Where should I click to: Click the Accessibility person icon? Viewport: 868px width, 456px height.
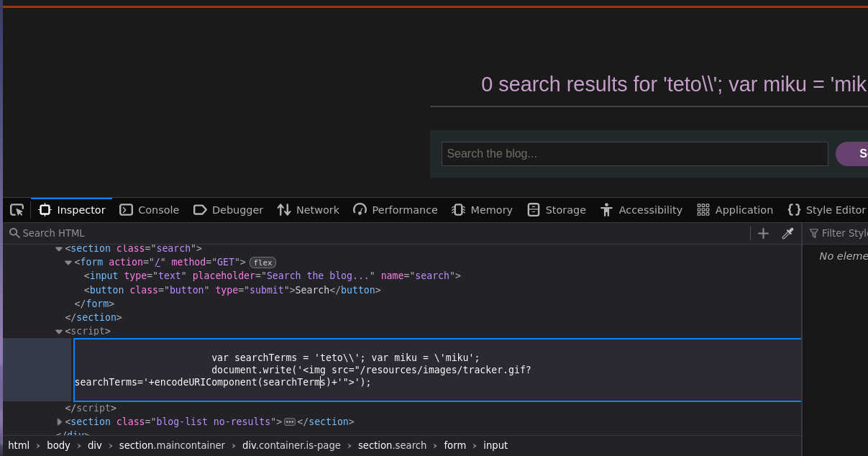(x=606, y=210)
